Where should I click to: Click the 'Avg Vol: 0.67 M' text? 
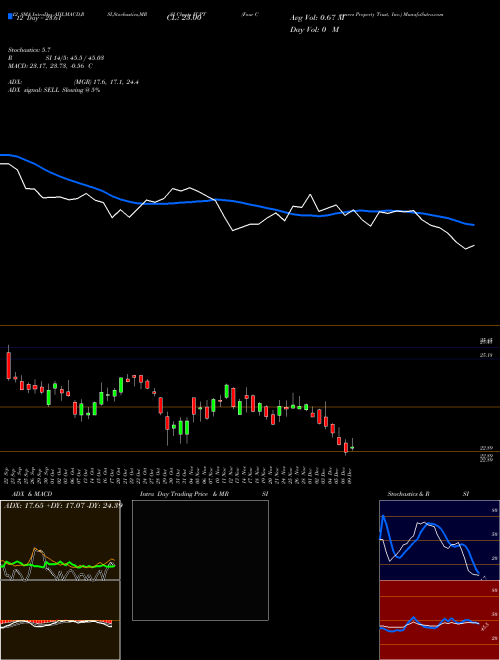click(x=317, y=18)
